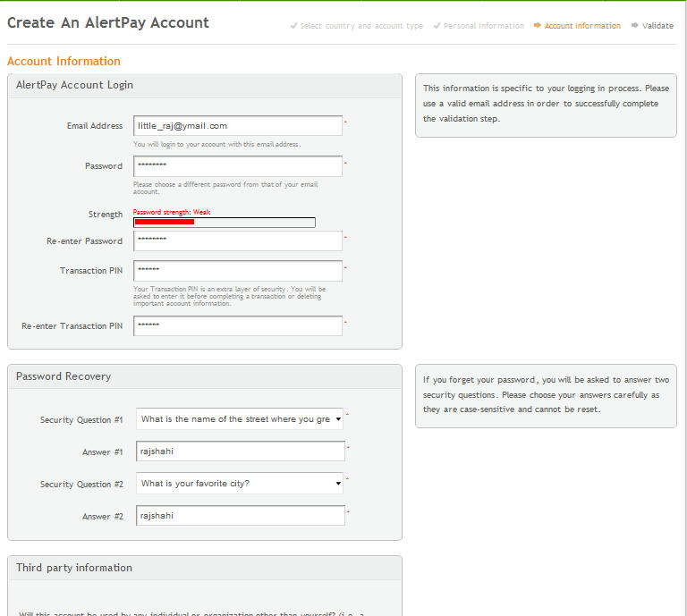Click the Personal Information checkmark icon
687x616 pixels.
pyautogui.click(x=437, y=26)
